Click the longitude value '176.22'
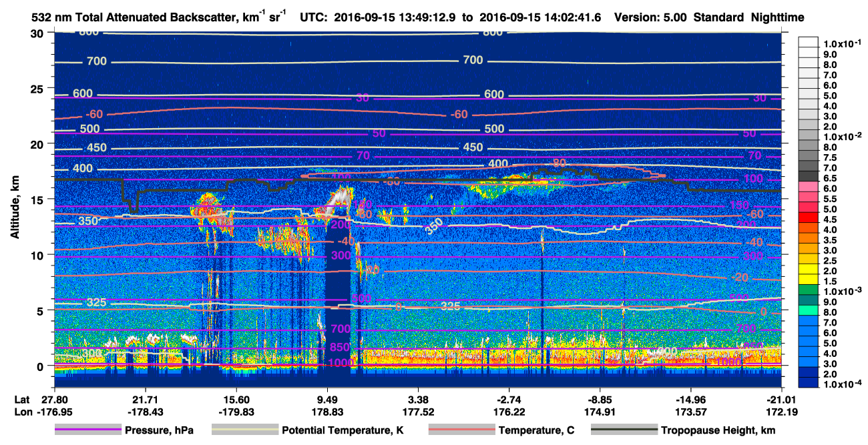Screen dimensions: 868x445 pos(509,412)
